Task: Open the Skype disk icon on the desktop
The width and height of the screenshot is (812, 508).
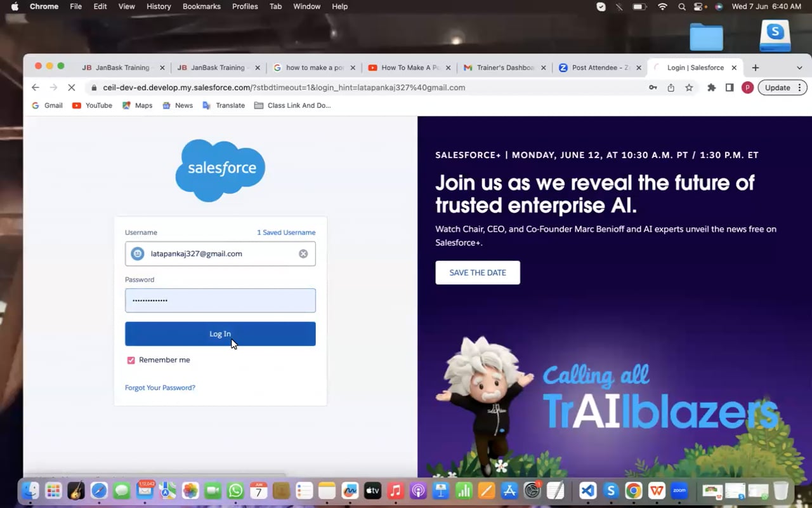Action: click(x=775, y=36)
